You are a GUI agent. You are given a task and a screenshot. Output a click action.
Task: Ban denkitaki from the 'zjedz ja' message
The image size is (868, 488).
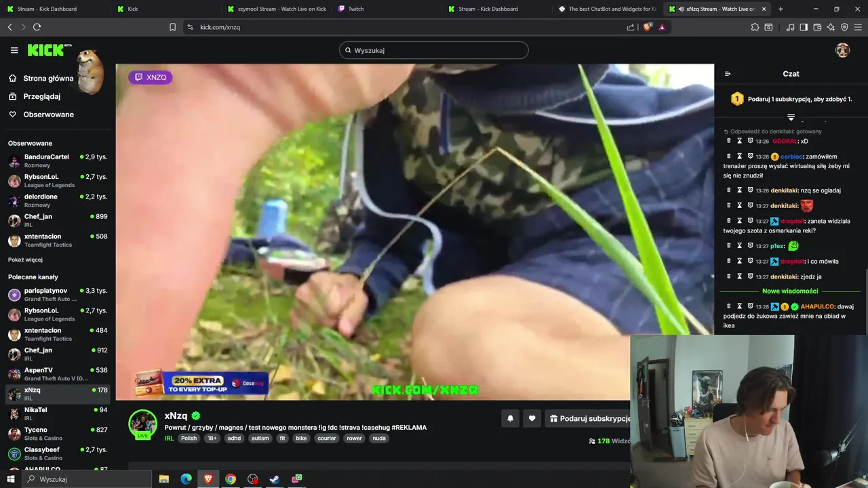(x=750, y=277)
